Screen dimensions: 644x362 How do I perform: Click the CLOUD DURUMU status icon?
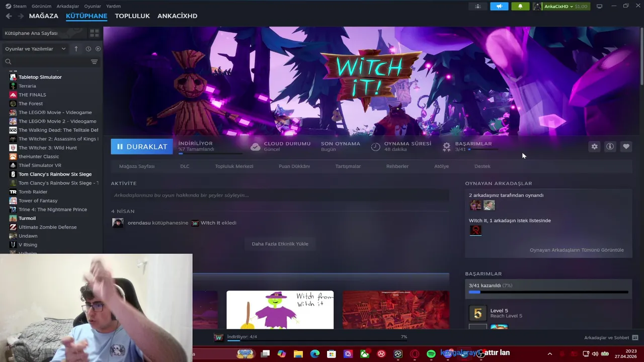click(x=256, y=147)
